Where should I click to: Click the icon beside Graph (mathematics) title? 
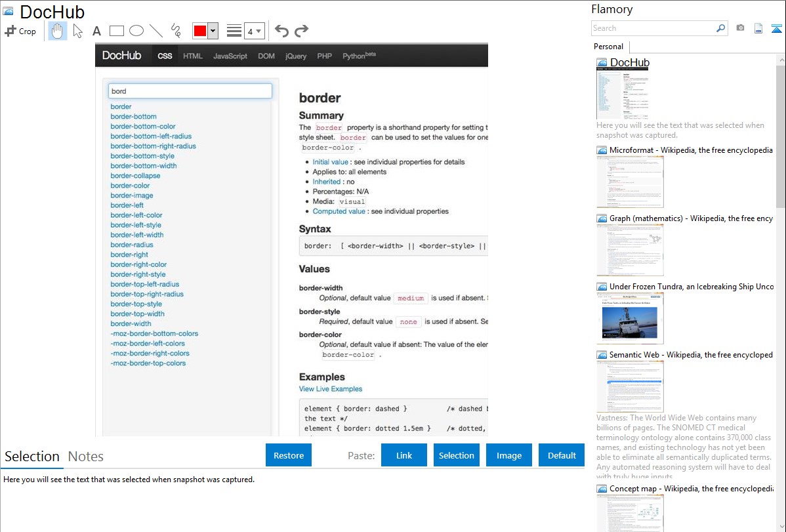602,218
